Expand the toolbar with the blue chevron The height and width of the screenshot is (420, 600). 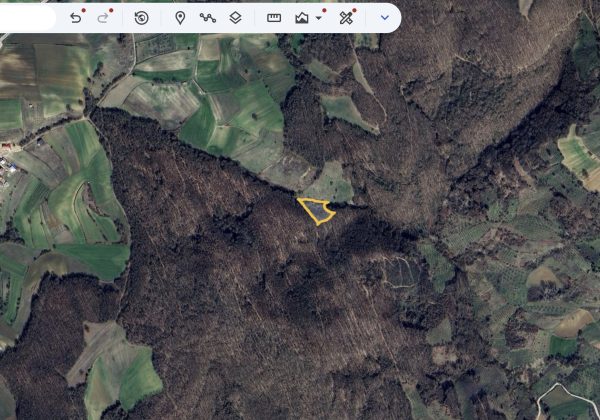(x=385, y=18)
